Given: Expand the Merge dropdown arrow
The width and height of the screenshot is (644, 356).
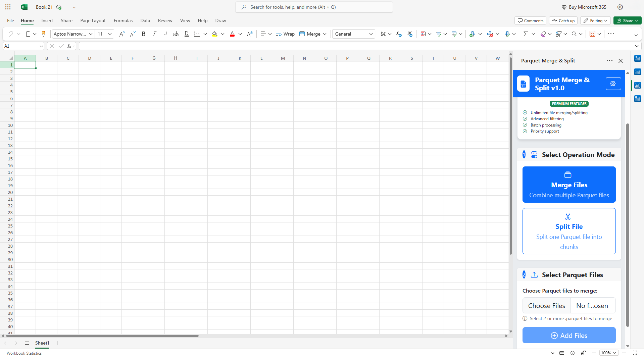Looking at the screenshot, I should click(x=325, y=34).
